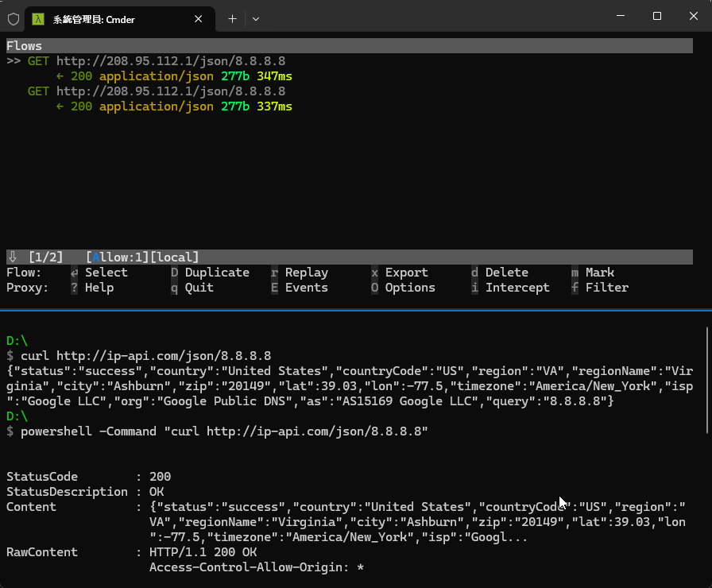Image resolution: width=712 pixels, height=588 pixels.
Task: Click Delete in the flow commands
Action: [506, 273]
